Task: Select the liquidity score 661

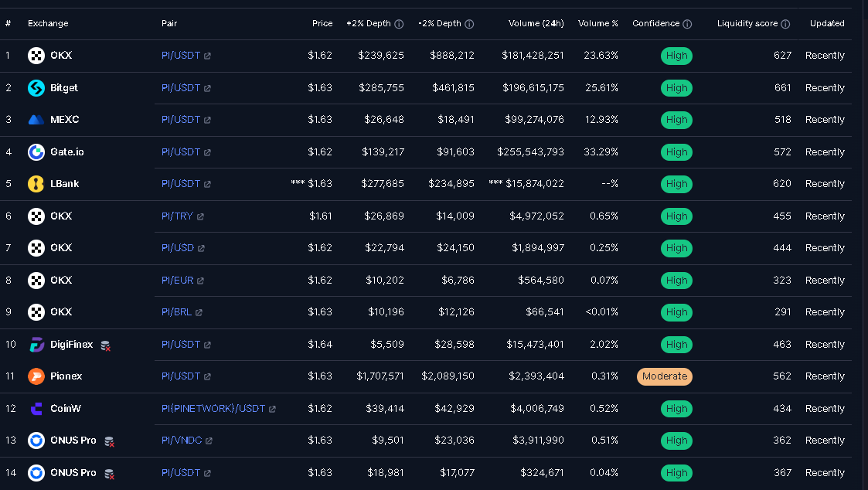Action: pos(783,87)
